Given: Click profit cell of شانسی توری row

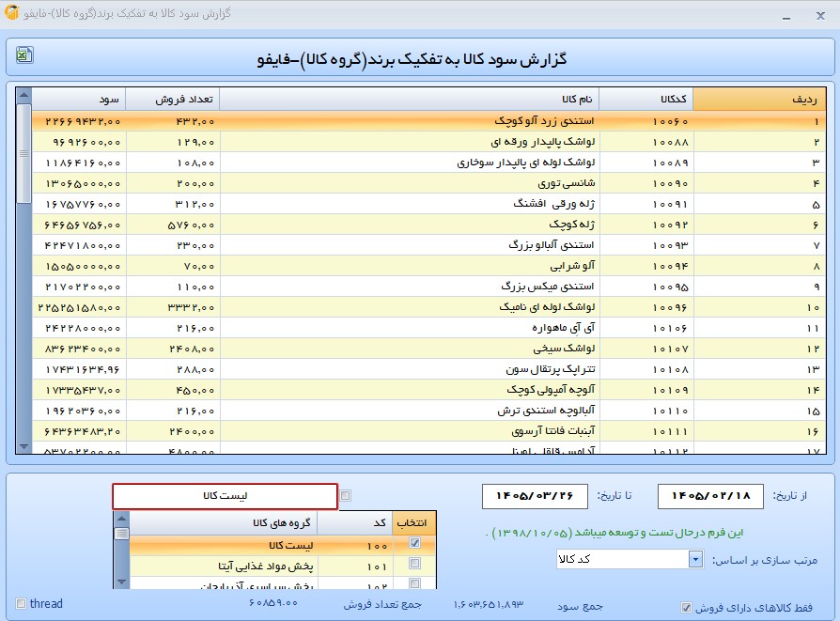Looking at the screenshot, I should [79, 184].
